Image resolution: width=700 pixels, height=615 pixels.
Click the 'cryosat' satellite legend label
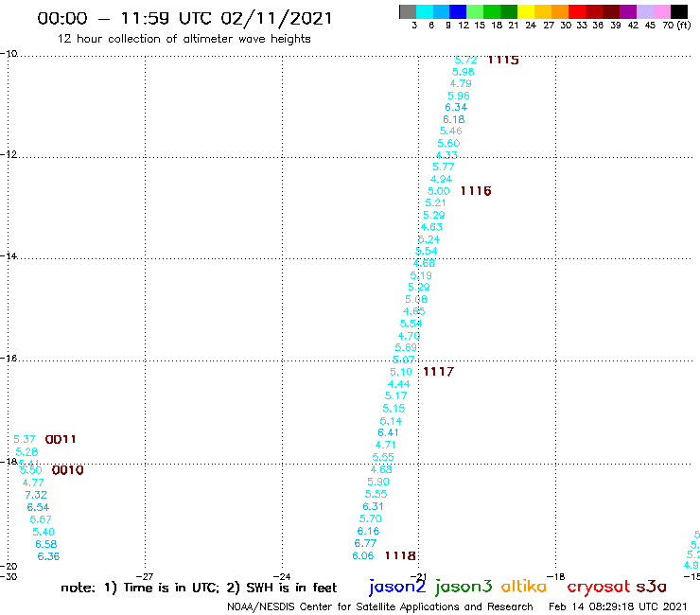pyautogui.click(x=599, y=587)
